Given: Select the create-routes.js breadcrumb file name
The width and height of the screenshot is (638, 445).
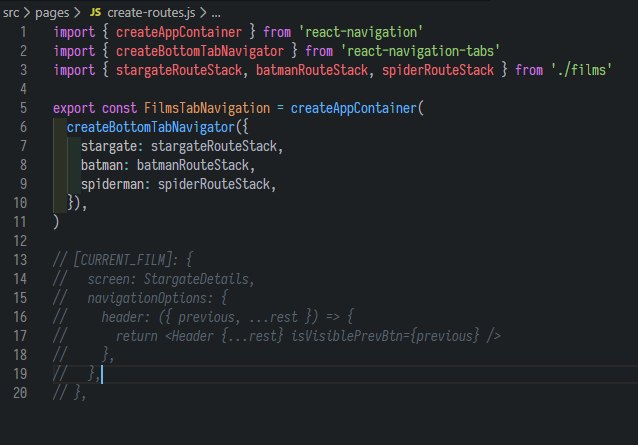Looking at the screenshot, I should click(151, 13).
